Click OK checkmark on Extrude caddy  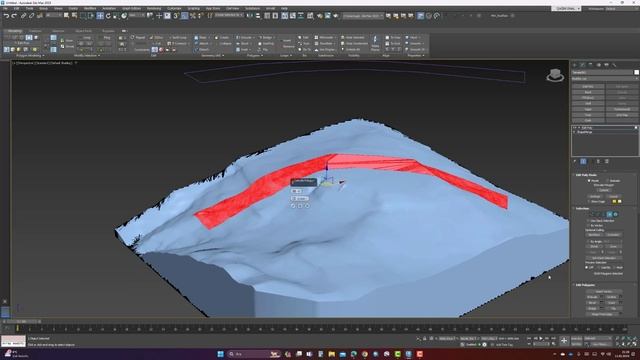[x=293, y=206]
